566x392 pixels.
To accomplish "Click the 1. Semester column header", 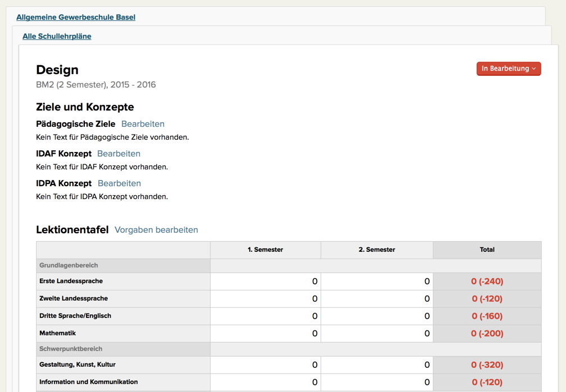I will (265, 250).
